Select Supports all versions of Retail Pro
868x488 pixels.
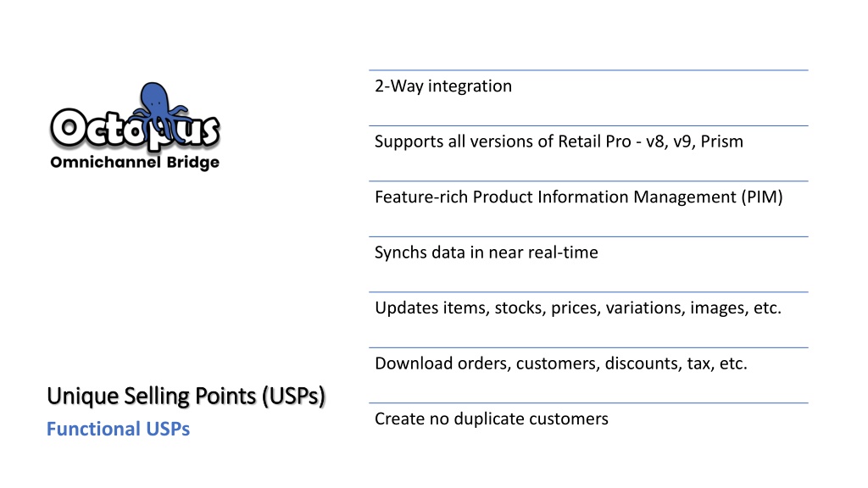click(x=559, y=141)
